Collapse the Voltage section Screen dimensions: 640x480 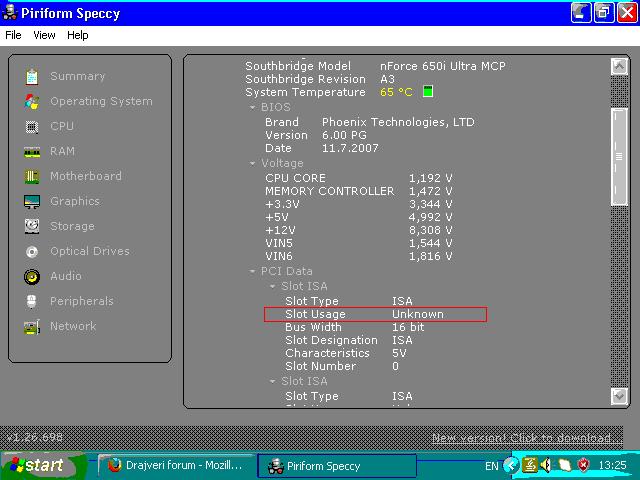click(x=252, y=164)
